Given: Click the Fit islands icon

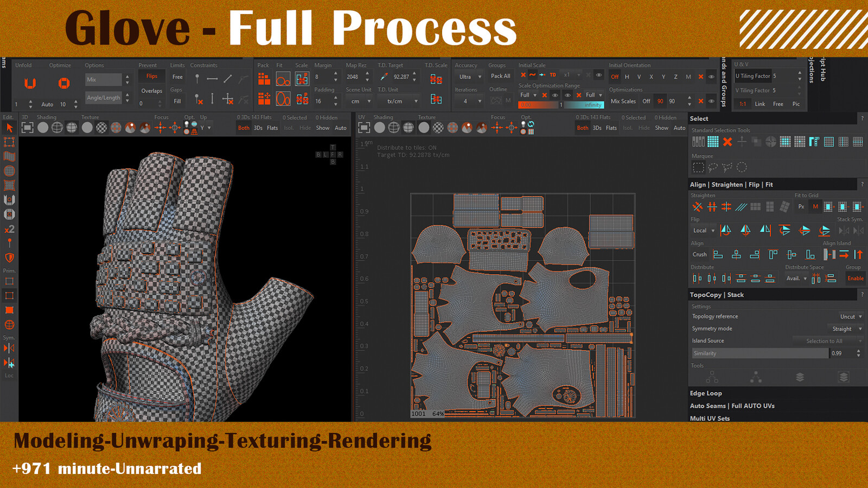Looking at the screenshot, I should pos(283,80).
